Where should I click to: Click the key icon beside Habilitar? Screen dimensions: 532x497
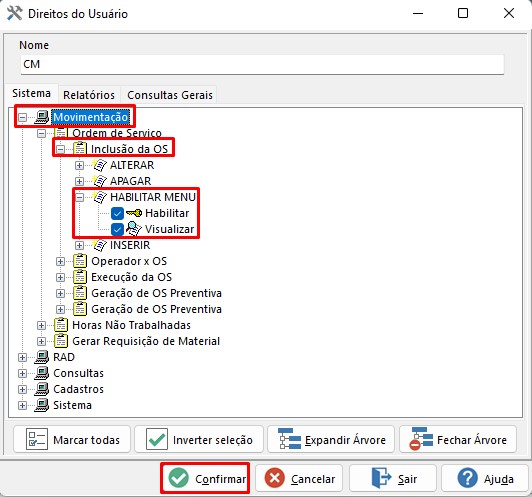click(x=134, y=213)
